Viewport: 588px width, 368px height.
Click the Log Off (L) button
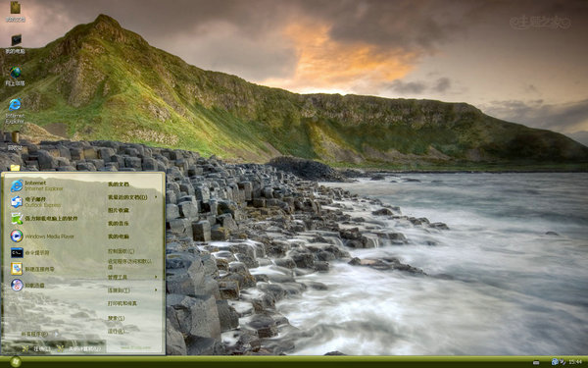pyautogui.click(x=36, y=348)
